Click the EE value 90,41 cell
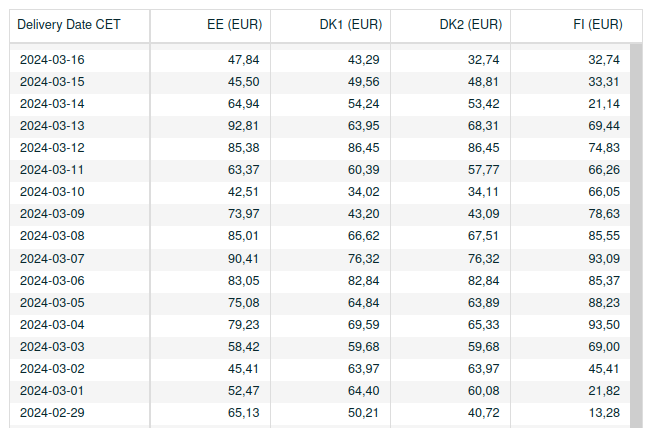This screenshot has width=651, height=428. click(x=210, y=259)
